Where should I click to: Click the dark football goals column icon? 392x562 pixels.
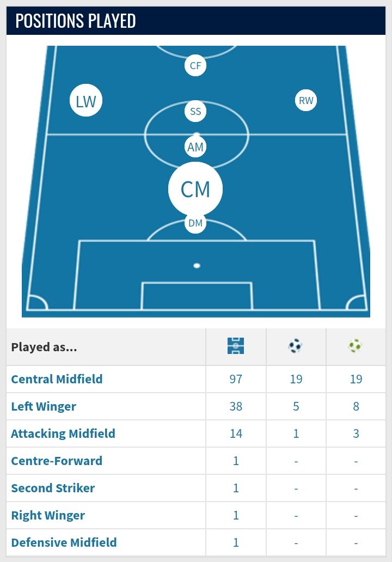coord(296,346)
